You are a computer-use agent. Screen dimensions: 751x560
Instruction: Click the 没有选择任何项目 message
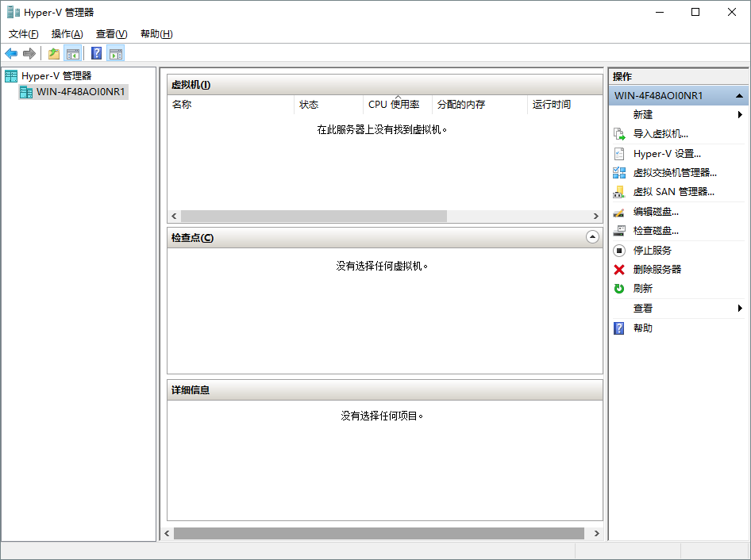382,416
